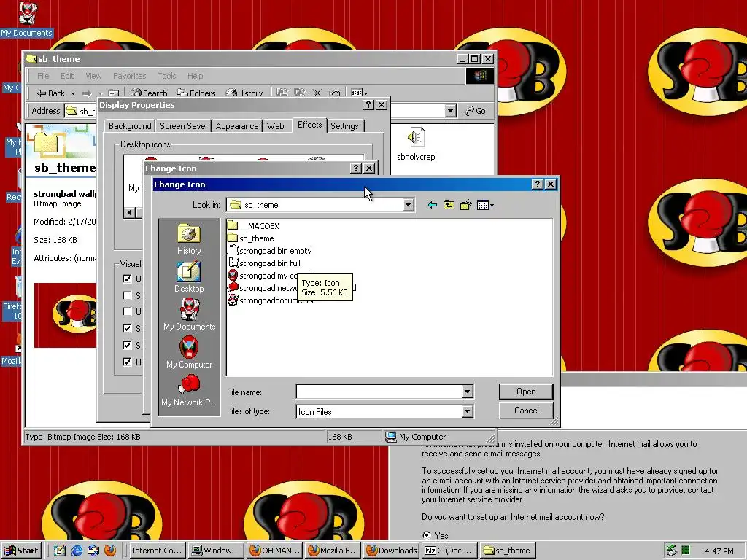
Task: Switch to Web tab in Display Properties
Action: [275, 125]
